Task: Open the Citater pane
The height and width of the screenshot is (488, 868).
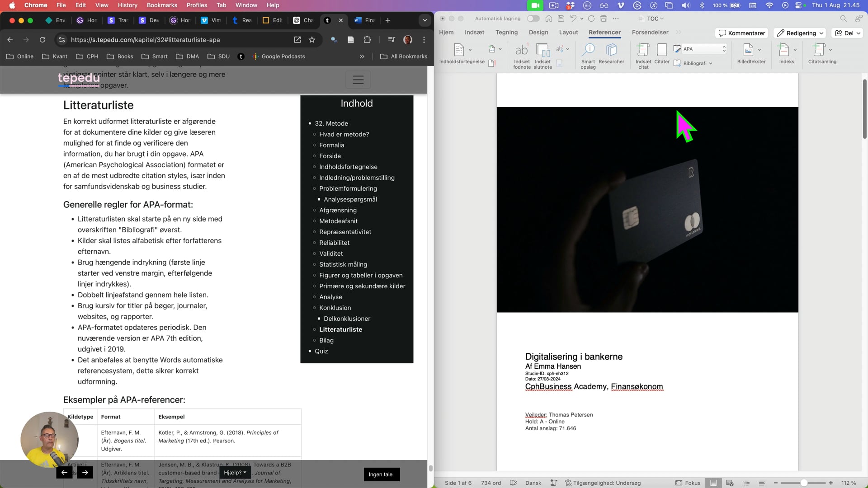Action: click(662, 53)
